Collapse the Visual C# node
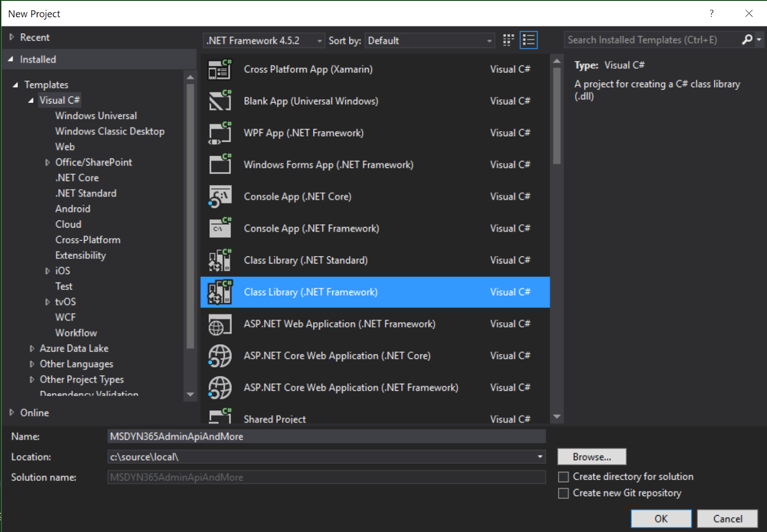The height and width of the screenshot is (532, 767). [x=31, y=100]
